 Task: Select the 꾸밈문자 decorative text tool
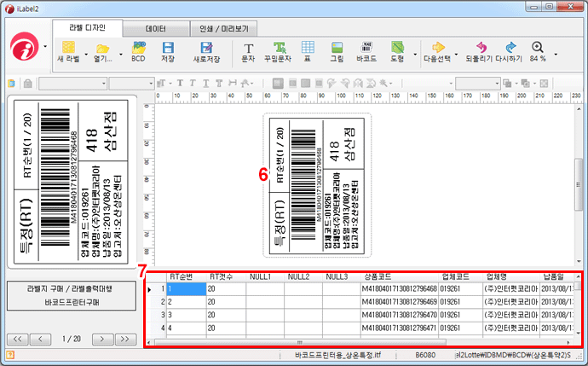tap(278, 51)
